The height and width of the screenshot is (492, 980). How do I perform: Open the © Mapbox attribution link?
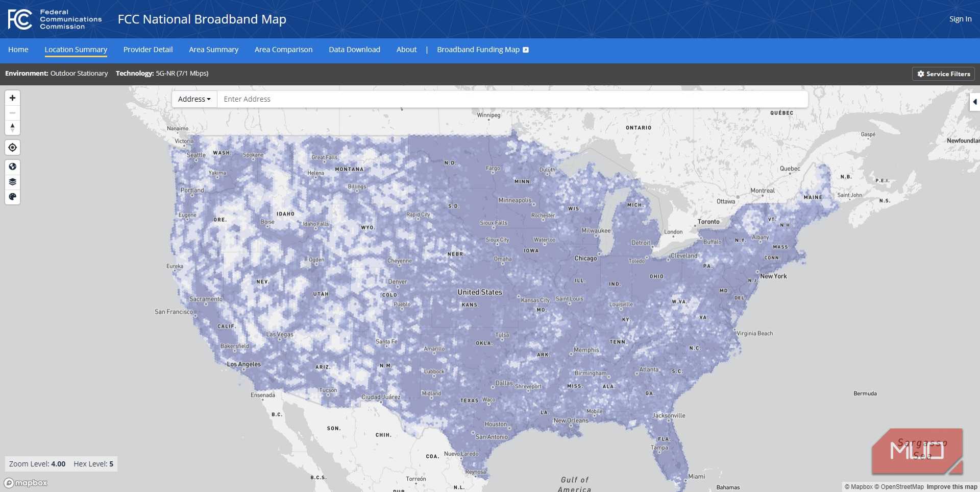[859, 487]
